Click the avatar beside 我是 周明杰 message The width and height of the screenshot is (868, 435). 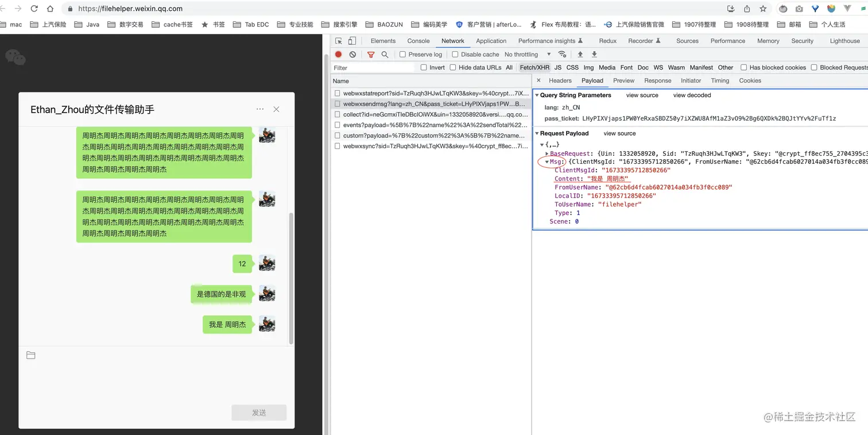(x=267, y=324)
